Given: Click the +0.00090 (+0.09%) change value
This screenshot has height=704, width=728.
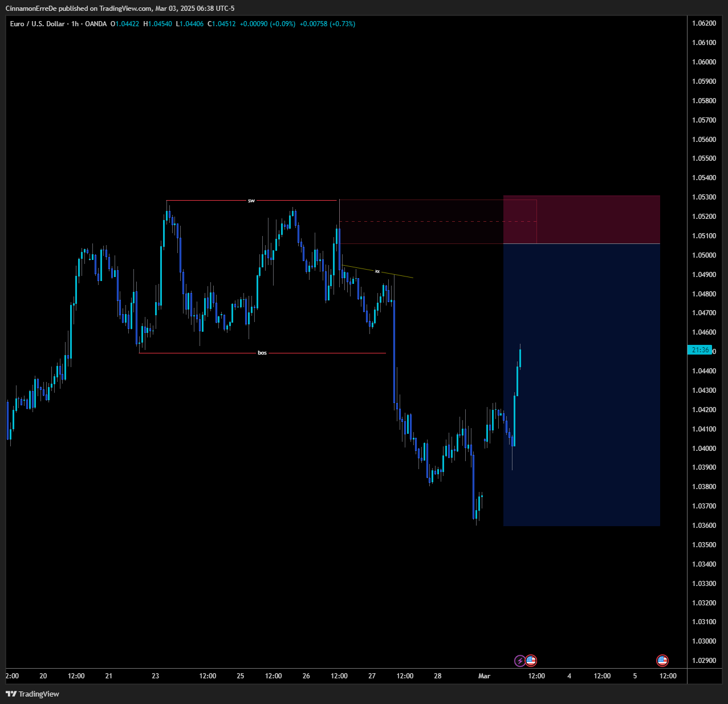Looking at the screenshot, I should (267, 24).
